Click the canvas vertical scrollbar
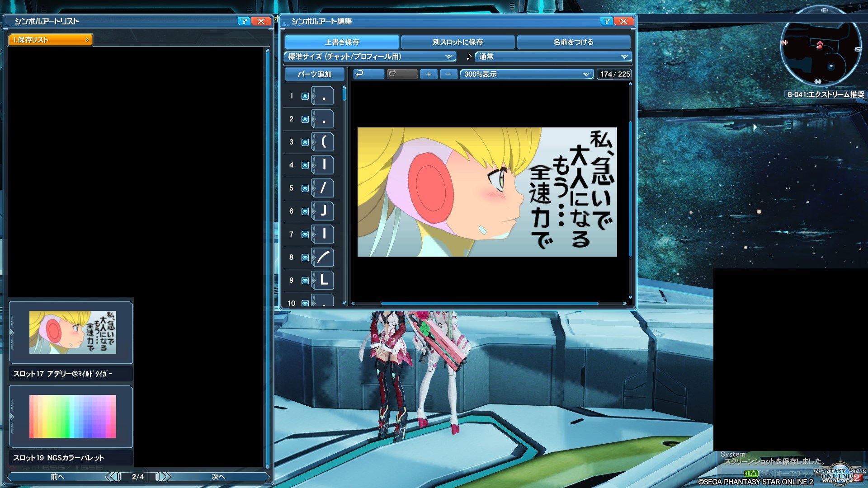Screen dimensions: 868x488 tap(630, 191)
